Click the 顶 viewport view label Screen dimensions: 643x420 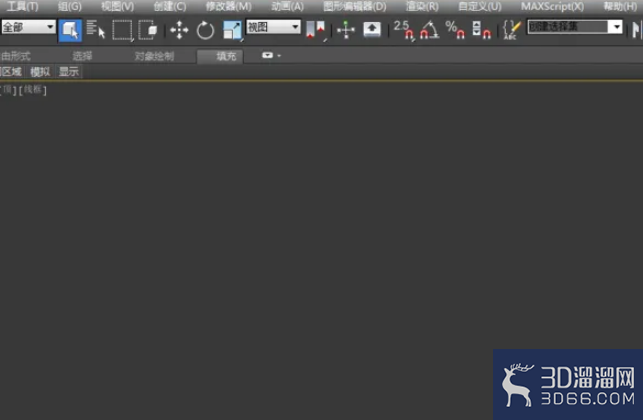(x=7, y=89)
